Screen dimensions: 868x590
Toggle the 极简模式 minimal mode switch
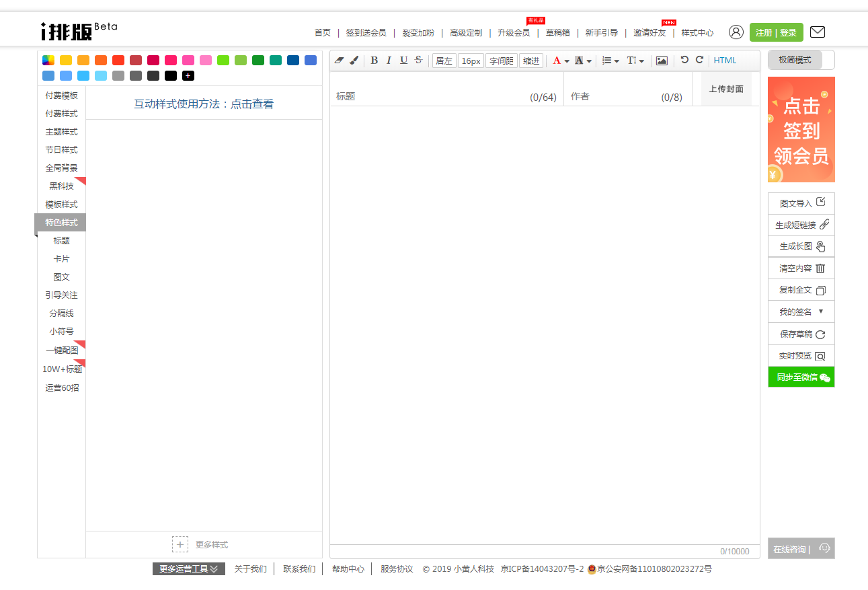[801, 60]
